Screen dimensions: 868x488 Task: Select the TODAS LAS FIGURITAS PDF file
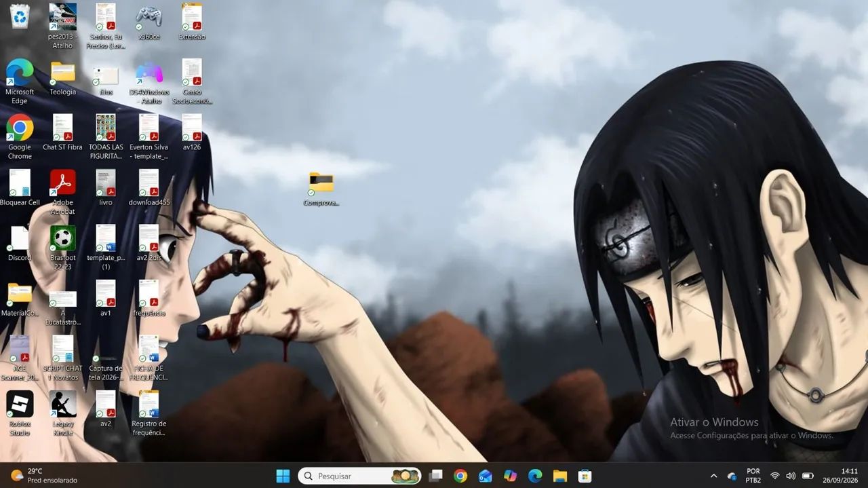coord(106,136)
